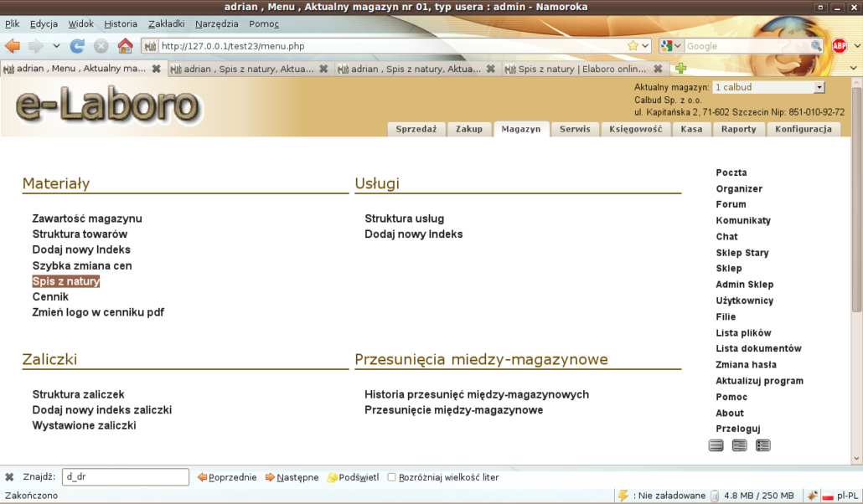Open the Zakładki menu
This screenshot has width=863, height=504.
[166, 24]
